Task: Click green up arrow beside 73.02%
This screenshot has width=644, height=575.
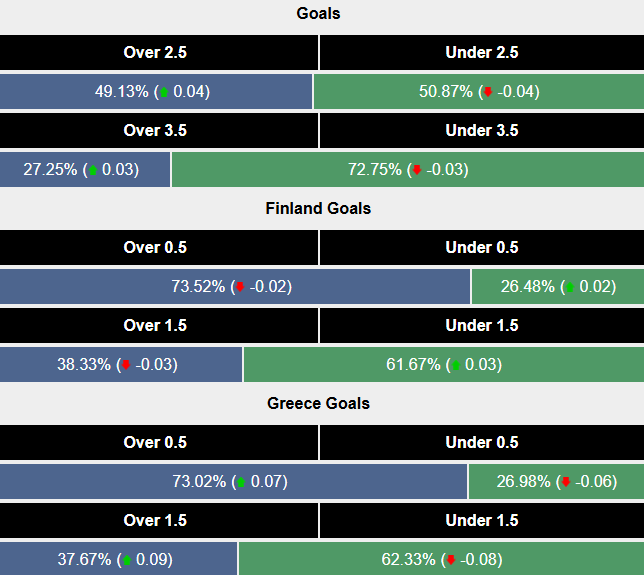Action: [240, 482]
